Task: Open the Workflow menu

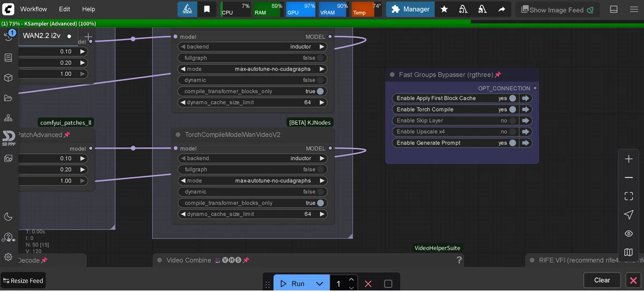Action: (33, 9)
